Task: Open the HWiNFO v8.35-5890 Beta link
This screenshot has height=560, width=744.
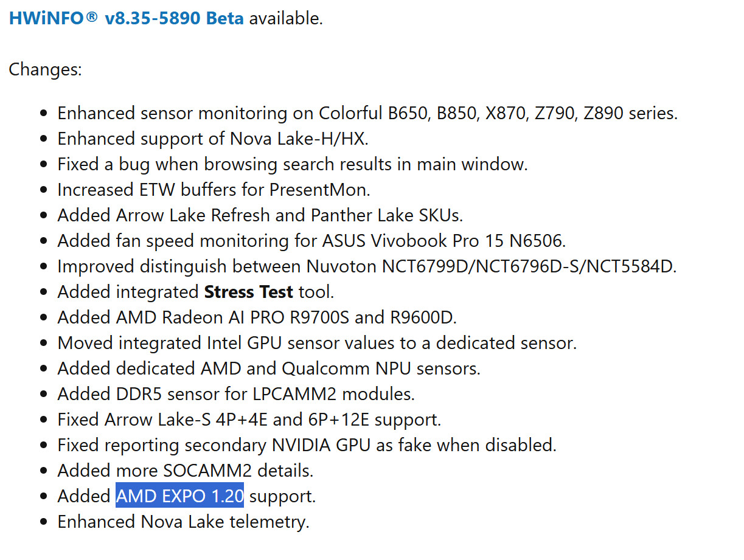Action: 126,18
